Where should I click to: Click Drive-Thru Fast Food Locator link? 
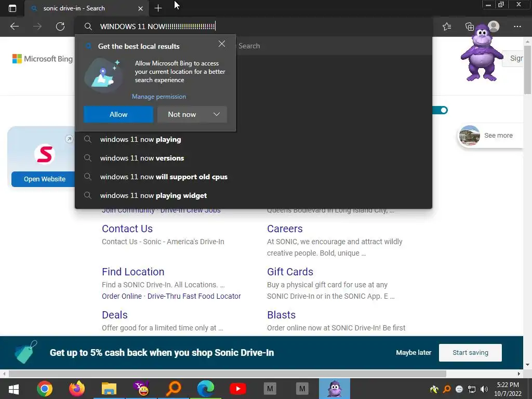(194, 296)
